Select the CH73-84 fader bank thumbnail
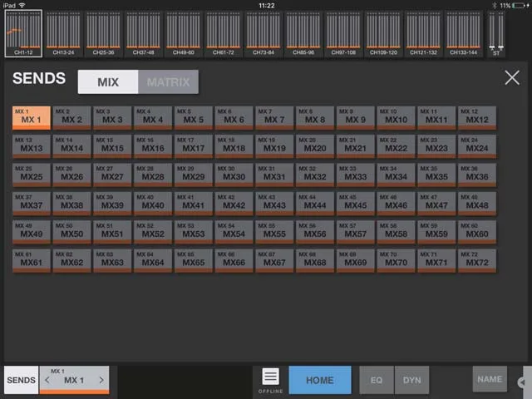This screenshot has width=532, height=399. pos(264,33)
